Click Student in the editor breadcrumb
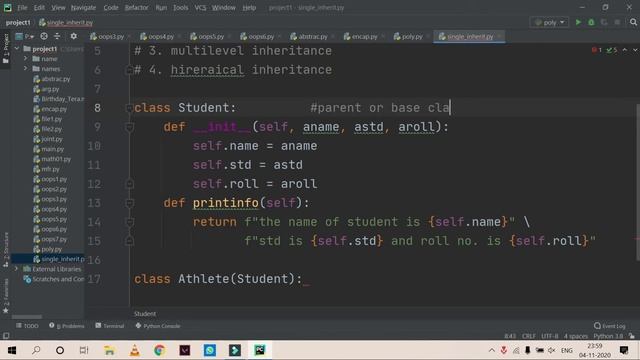The width and height of the screenshot is (640, 360). (x=145, y=313)
